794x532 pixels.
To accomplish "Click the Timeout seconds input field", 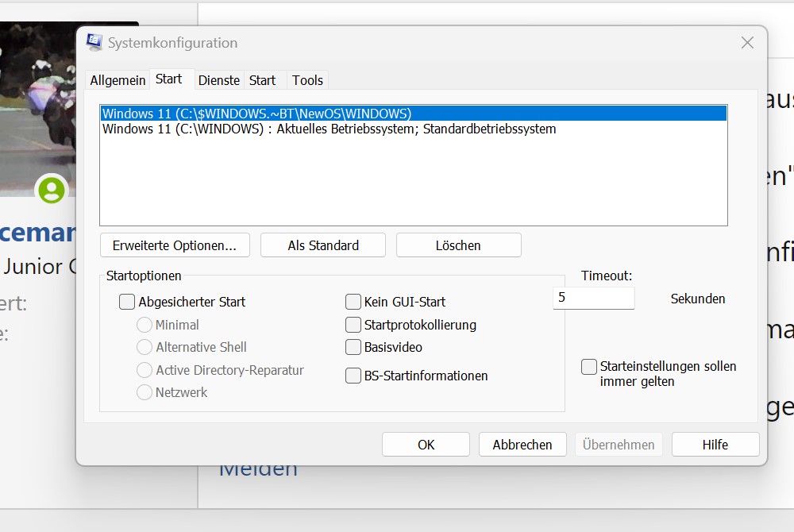I will tap(593, 298).
